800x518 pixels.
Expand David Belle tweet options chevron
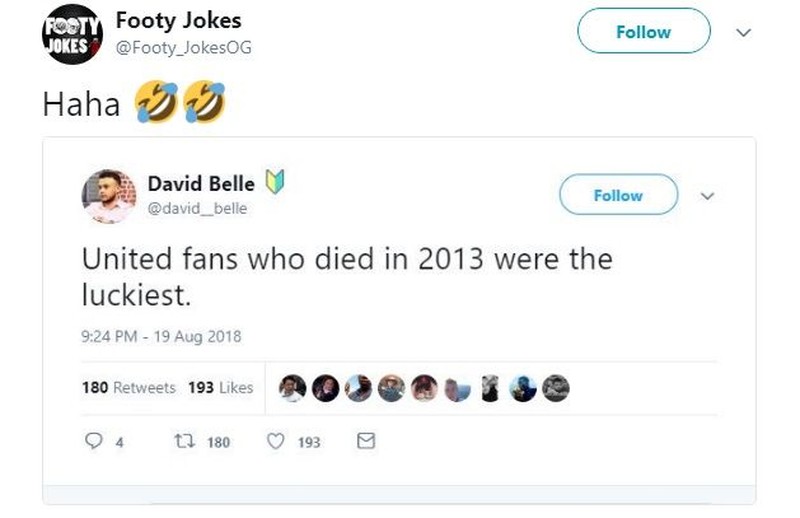click(x=708, y=195)
